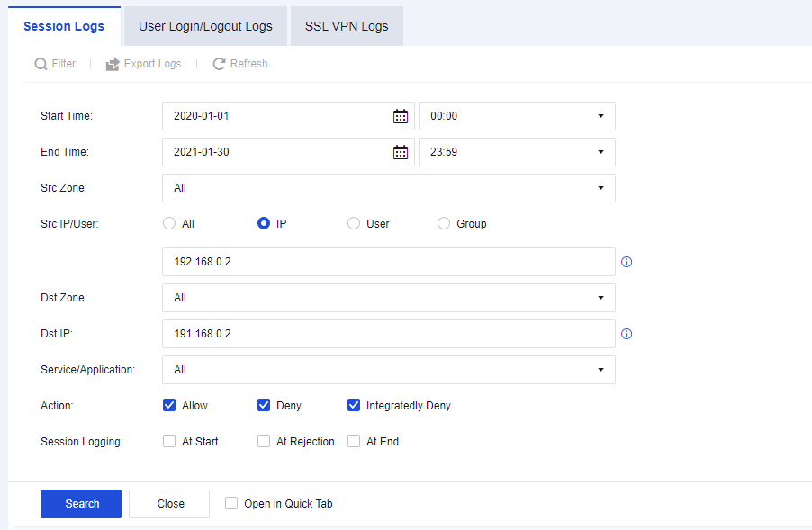This screenshot has width=812, height=530.
Task: Click the Refresh arrow icon
Action: (x=219, y=64)
